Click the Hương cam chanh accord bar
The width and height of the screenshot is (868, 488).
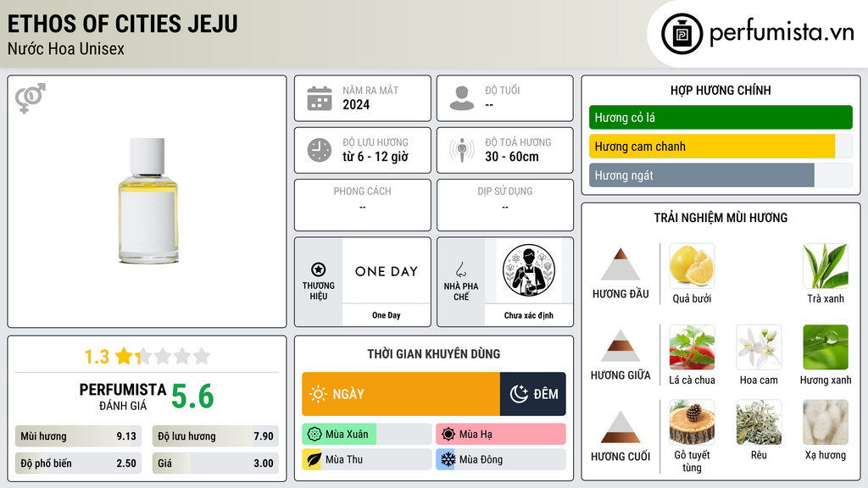tap(721, 147)
